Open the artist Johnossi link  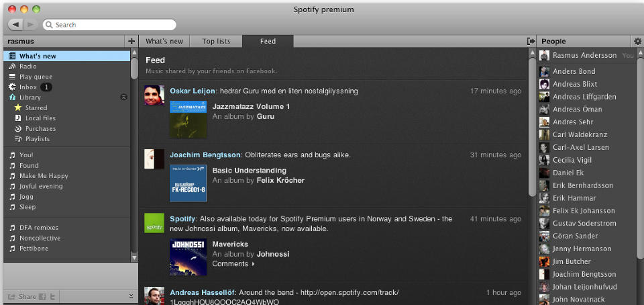coord(273,254)
